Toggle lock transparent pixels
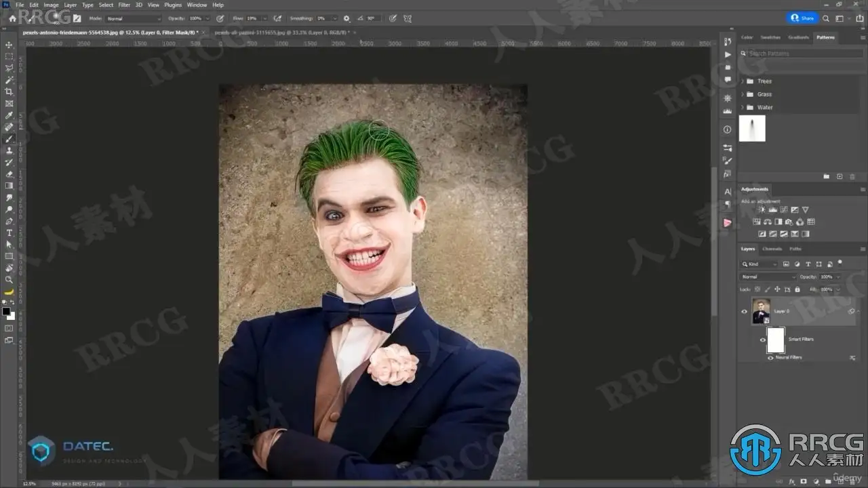This screenshot has width=868, height=488. 758,289
